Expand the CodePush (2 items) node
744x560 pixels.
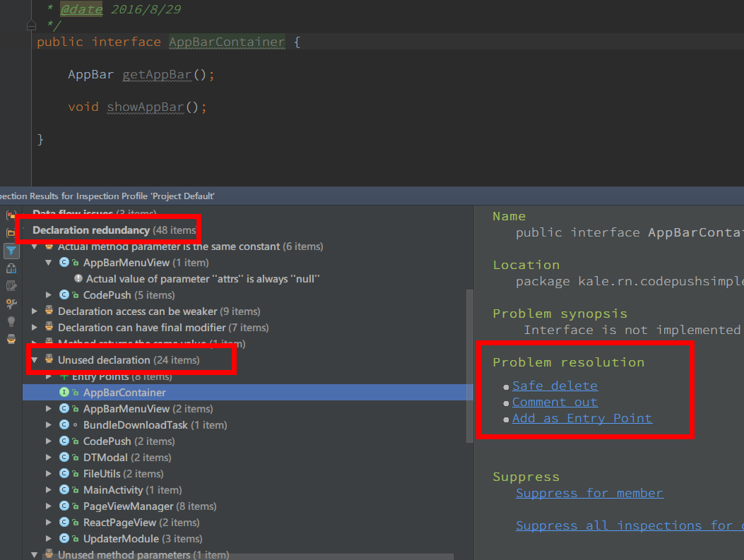point(48,441)
